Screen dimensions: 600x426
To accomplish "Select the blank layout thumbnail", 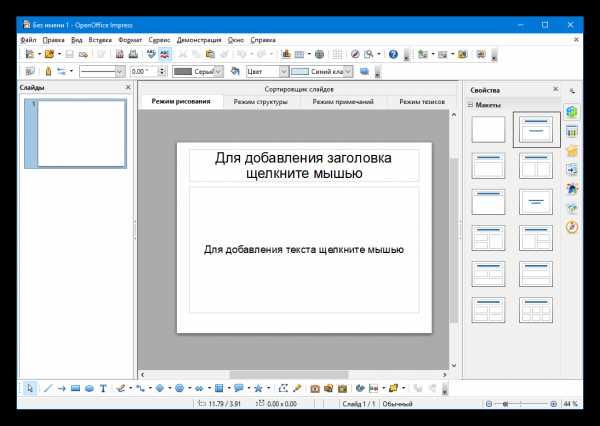I will (x=488, y=129).
